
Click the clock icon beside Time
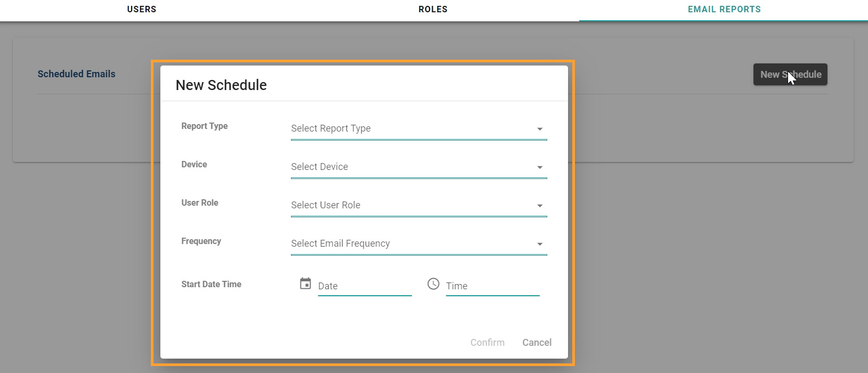pyautogui.click(x=433, y=283)
